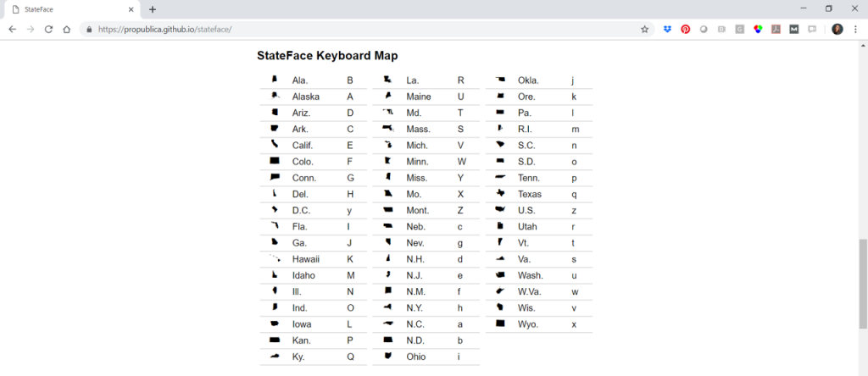
Task: Click the Florida state glyph
Action: 274,225
